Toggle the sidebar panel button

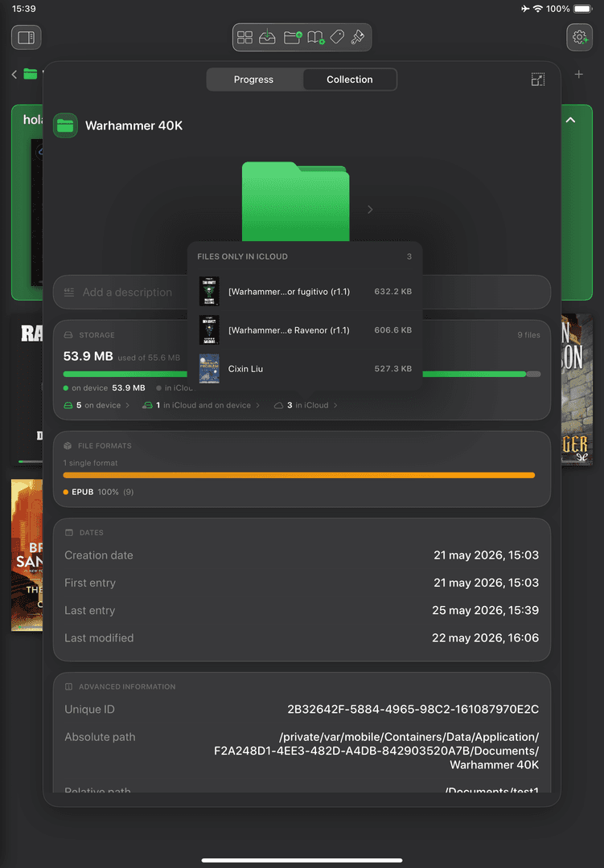click(x=26, y=38)
